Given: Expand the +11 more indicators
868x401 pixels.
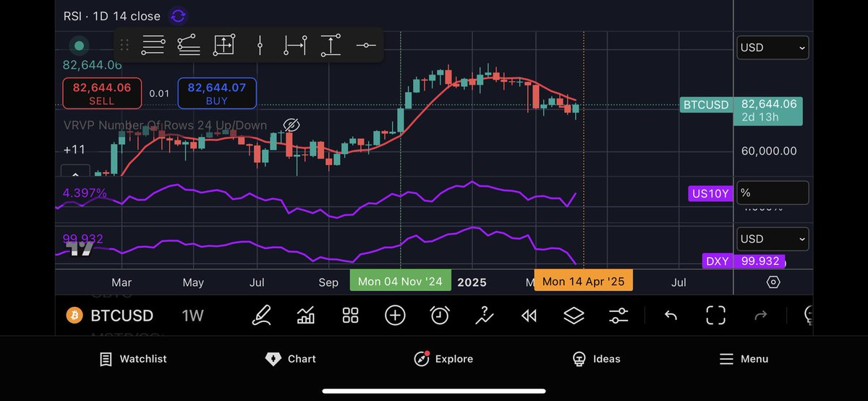Looking at the screenshot, I should tap(75, 150).
